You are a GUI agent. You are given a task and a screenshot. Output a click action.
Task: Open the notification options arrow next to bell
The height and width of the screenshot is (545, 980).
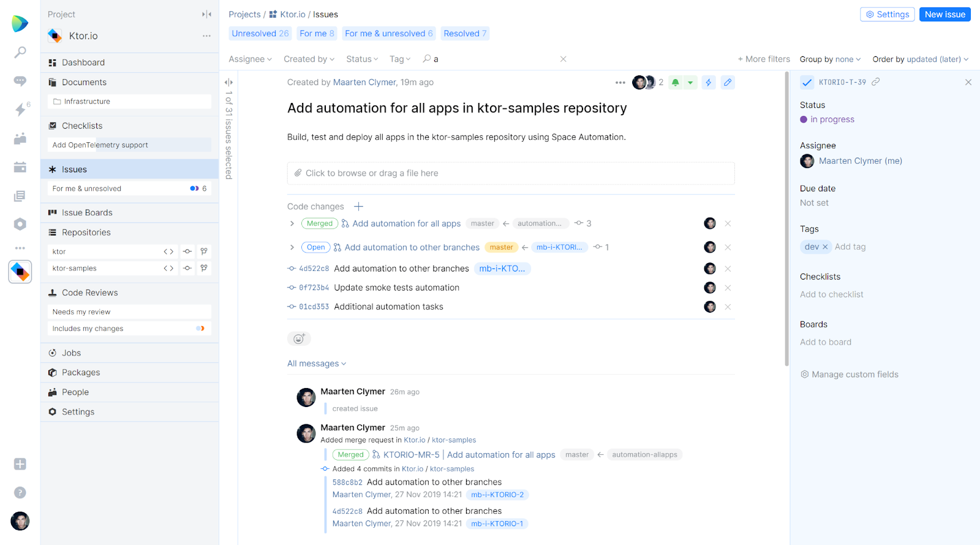(x=690, y=82)
